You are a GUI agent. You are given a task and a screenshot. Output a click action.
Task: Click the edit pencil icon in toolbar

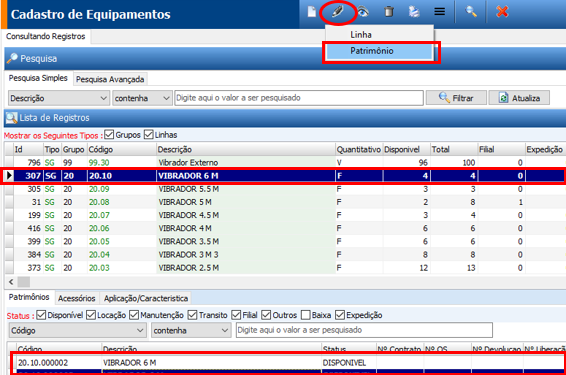pyautogui.click(x=338, y=12)
